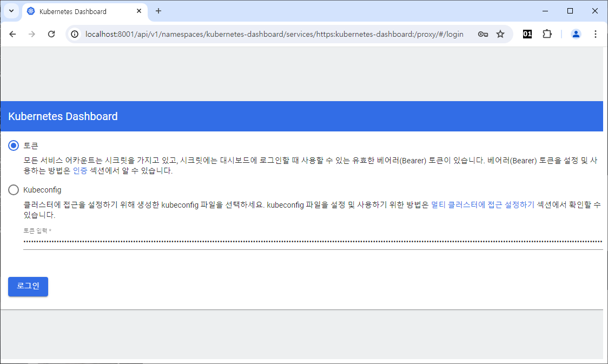Viewport: 608px width, 364px height.
Task: Bookmark this page with the star
Action: (500, 34)
